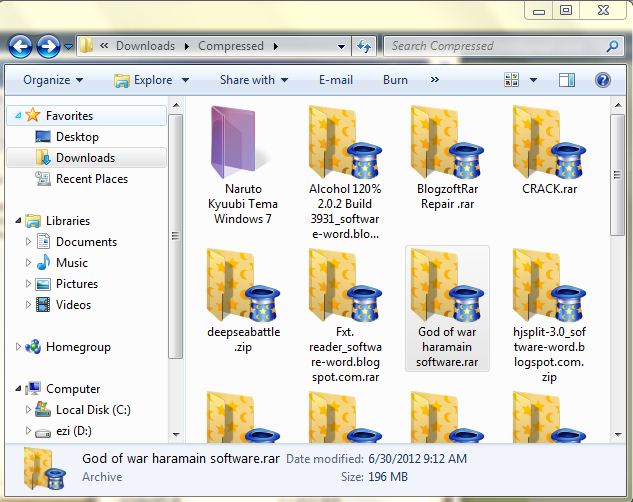Open the Share with menu
Viewport: 633px width, 502px height.
[x=254, y=80]
